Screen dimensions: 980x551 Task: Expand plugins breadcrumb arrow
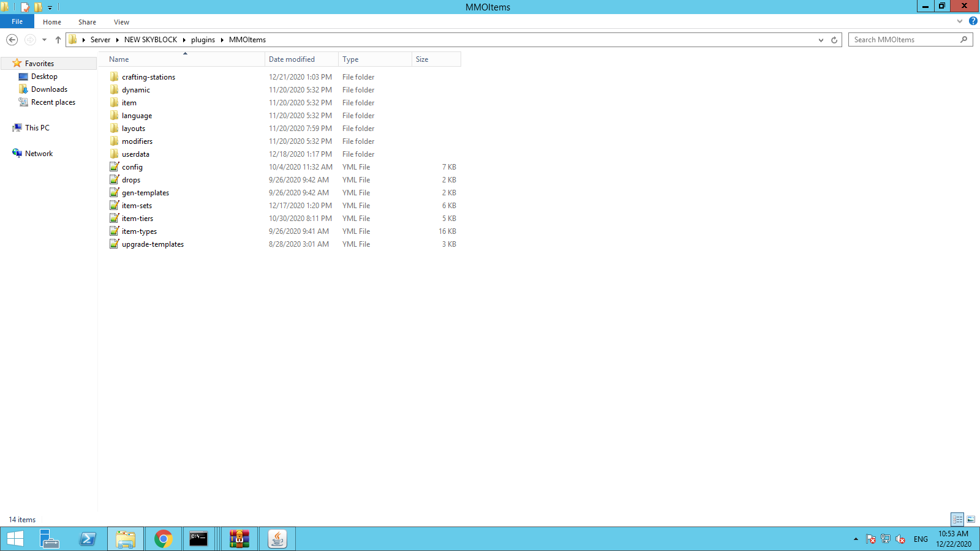click(222, 40)
